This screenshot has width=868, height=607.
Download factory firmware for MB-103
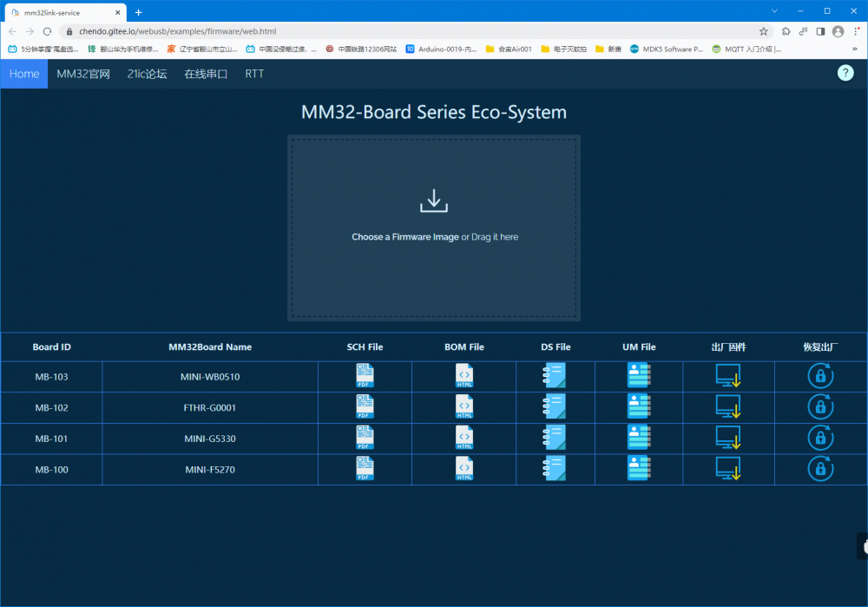(x=728, y=375)
